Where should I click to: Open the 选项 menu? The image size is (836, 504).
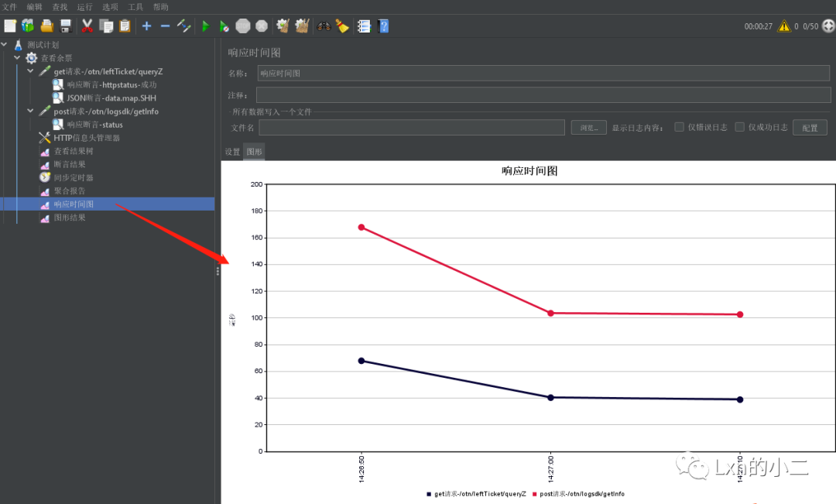click(x=111, y=7)
